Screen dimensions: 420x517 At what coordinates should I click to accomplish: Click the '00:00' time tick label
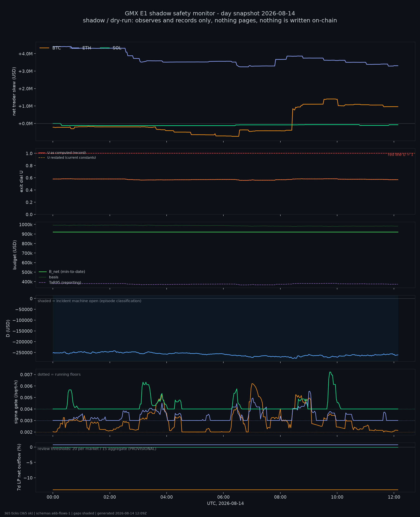pyautogui.click(x=53, y=497)
